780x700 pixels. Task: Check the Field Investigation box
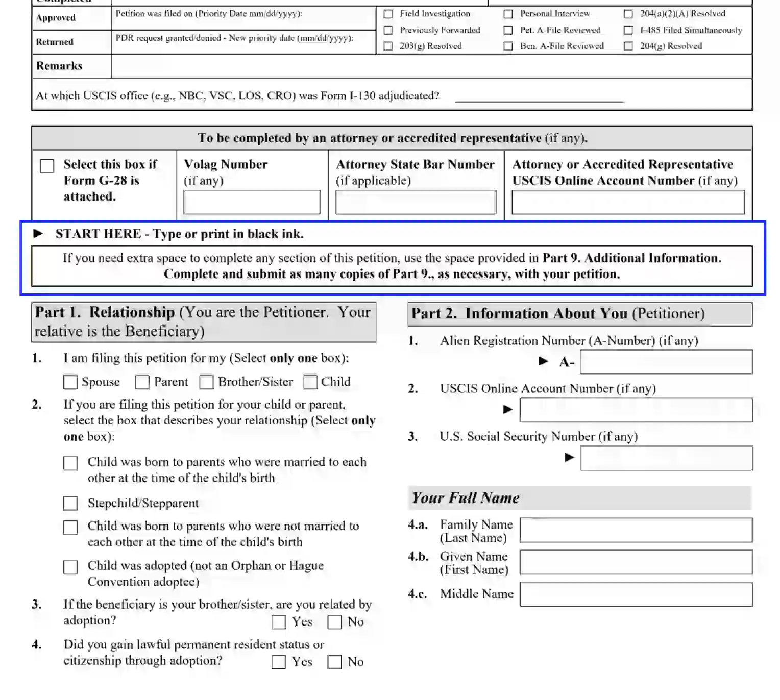click(x=388, y=14)
